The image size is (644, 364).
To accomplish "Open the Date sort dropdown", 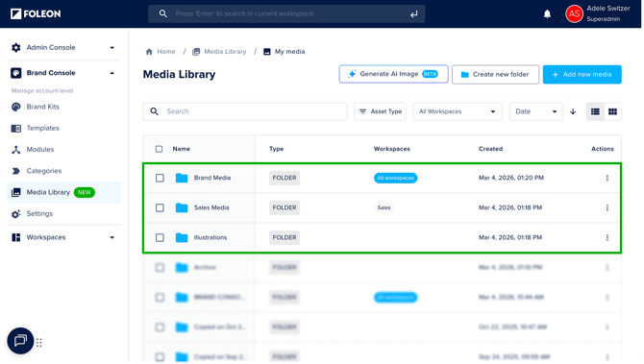I will point(536,111).
